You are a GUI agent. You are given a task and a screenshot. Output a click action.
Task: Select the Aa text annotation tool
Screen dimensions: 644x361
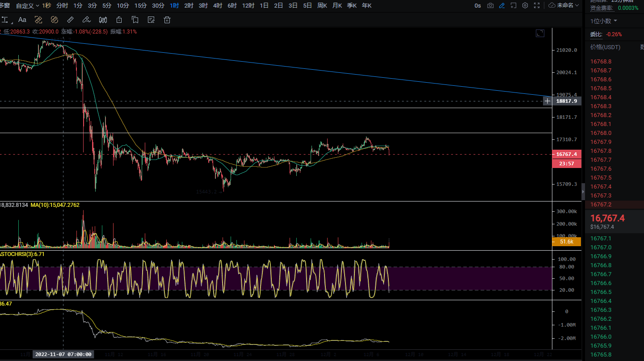point(22,20)
